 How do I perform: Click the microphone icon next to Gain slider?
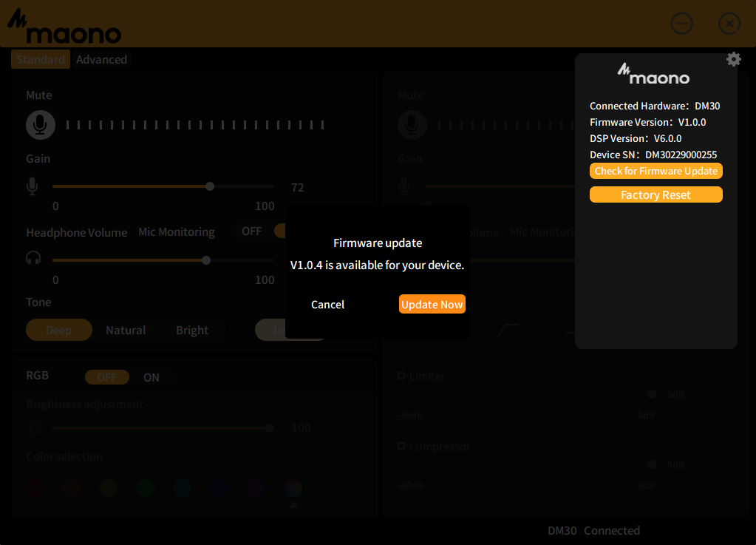click(32, 186)
